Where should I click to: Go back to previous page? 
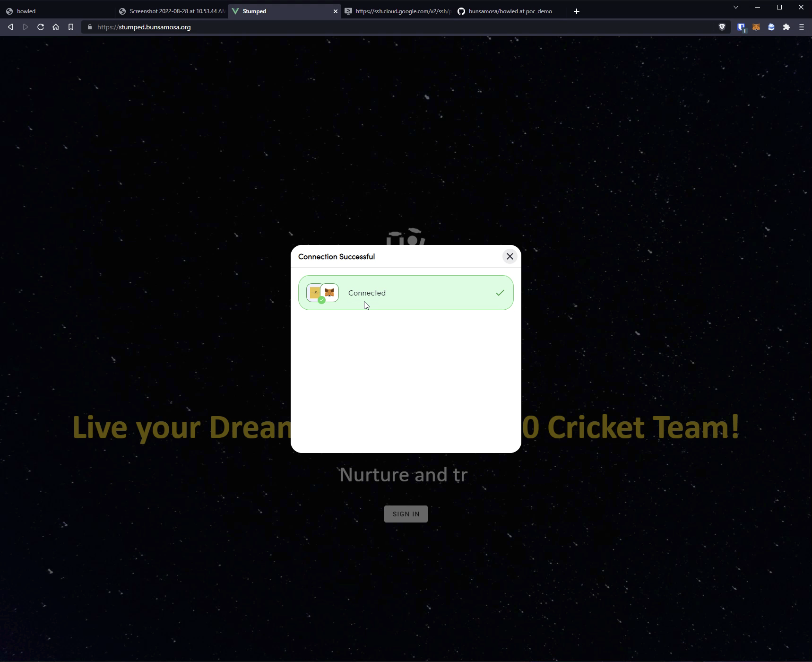coord(10,27)
